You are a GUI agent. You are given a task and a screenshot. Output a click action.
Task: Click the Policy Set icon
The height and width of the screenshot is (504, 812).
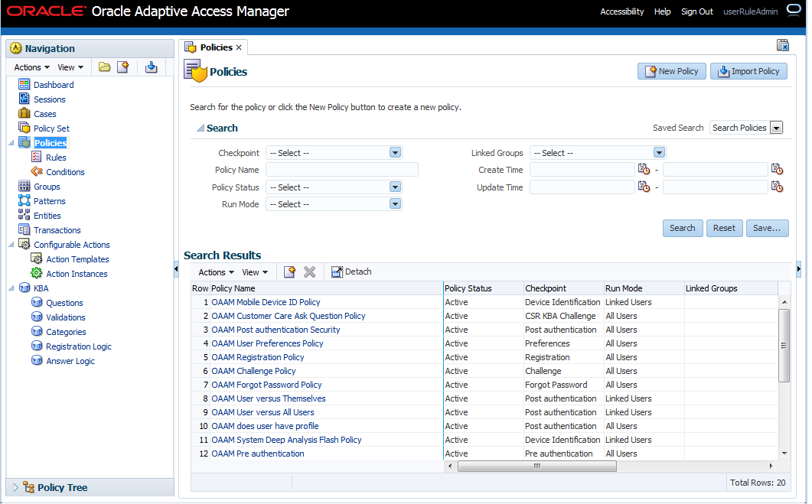(24, 128)
